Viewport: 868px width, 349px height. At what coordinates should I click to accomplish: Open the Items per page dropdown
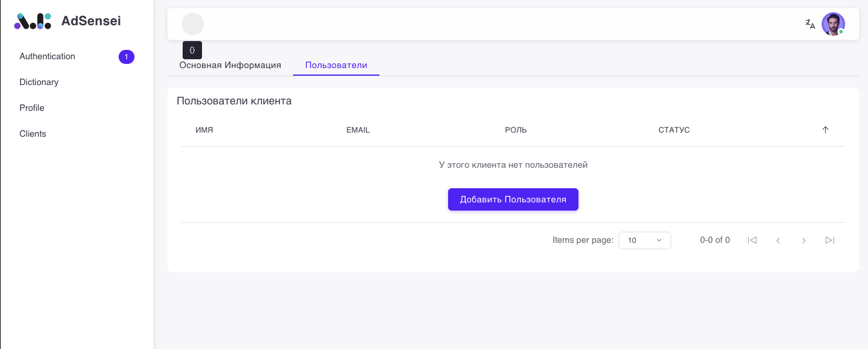pos(644,240)
